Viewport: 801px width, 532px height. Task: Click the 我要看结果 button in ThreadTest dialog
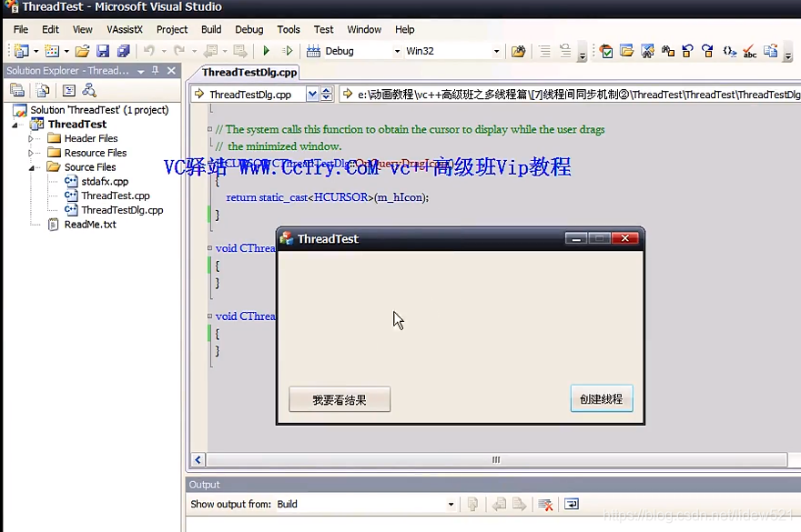[x=340, y=399]
